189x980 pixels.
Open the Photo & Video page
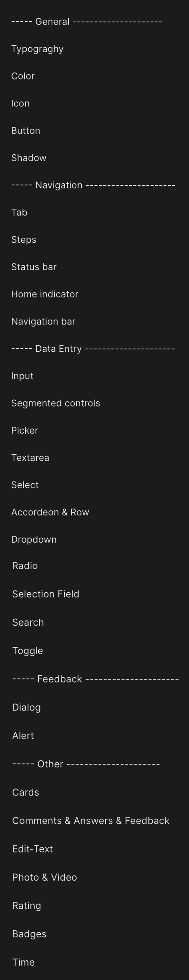click(44, 877)
